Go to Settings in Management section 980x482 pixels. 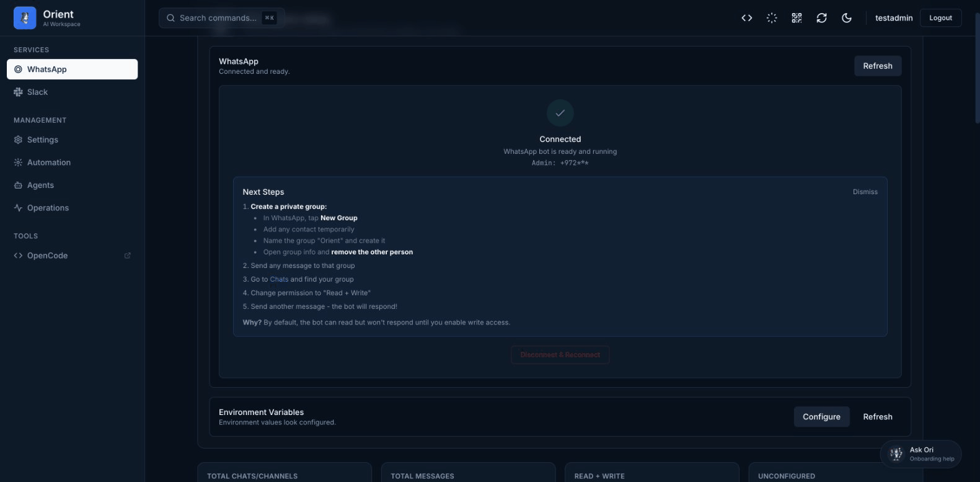point(42,140)
